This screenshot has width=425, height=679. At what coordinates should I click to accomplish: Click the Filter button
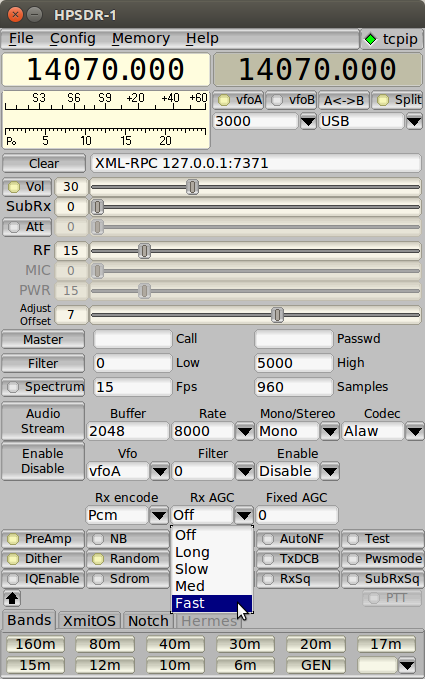tap(43, 363)
